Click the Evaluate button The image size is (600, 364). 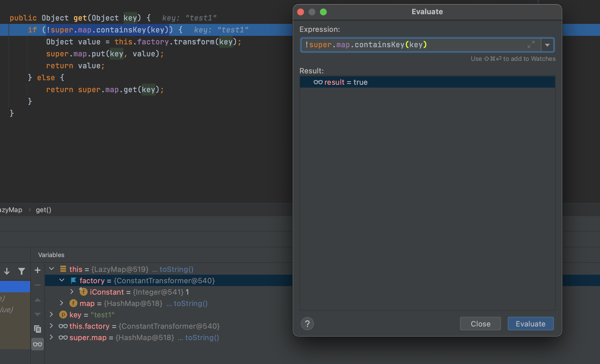(x=531, y=324)
